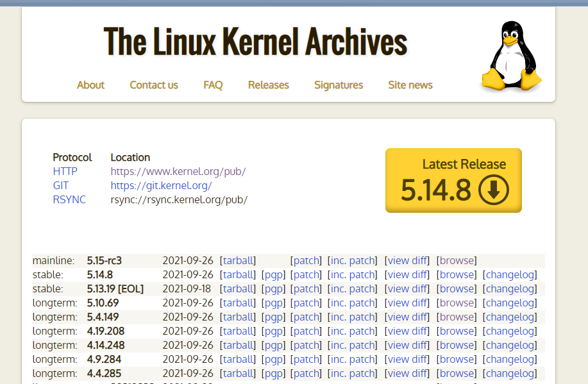The height and width of the screenshot is (384, 588).
Task: View diff for longterm 4.19.208
Action: pyautogui.click(x=407, y=331)
